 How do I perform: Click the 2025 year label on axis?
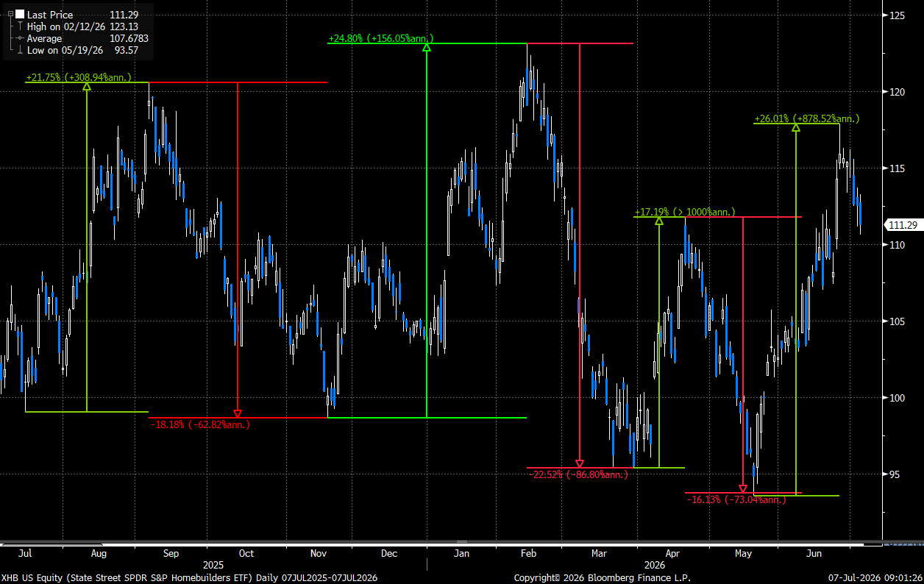[x=213, y=565]
